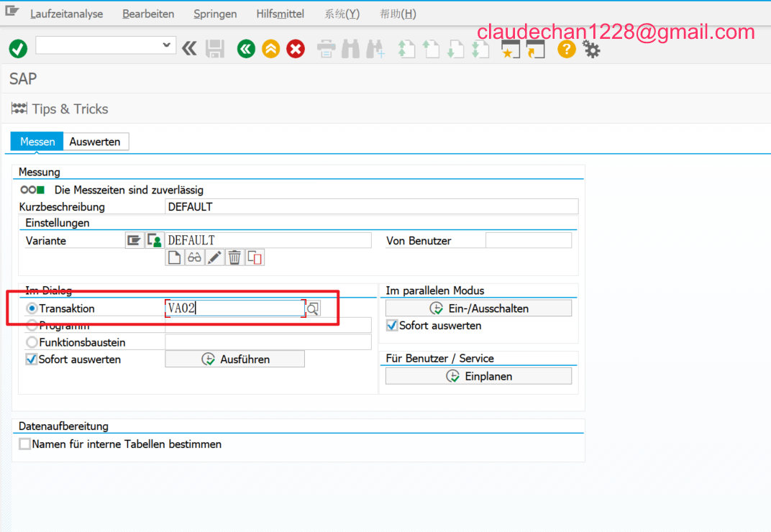Click the Von Benutzer input field
Screen dimensions: 771x532
pos(528,241)
